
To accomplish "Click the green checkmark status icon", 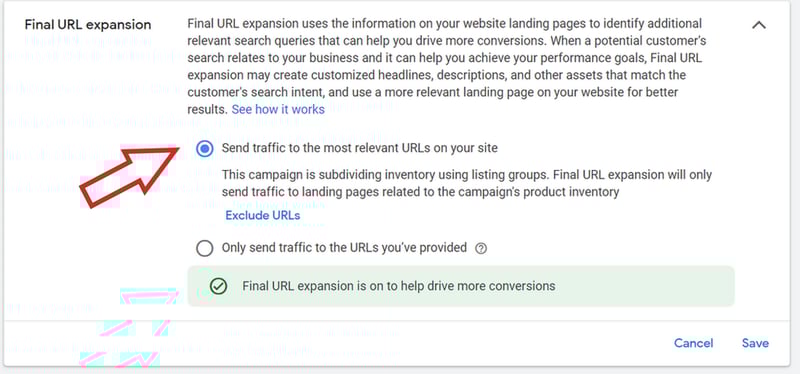I will click(x=218, y=286).
